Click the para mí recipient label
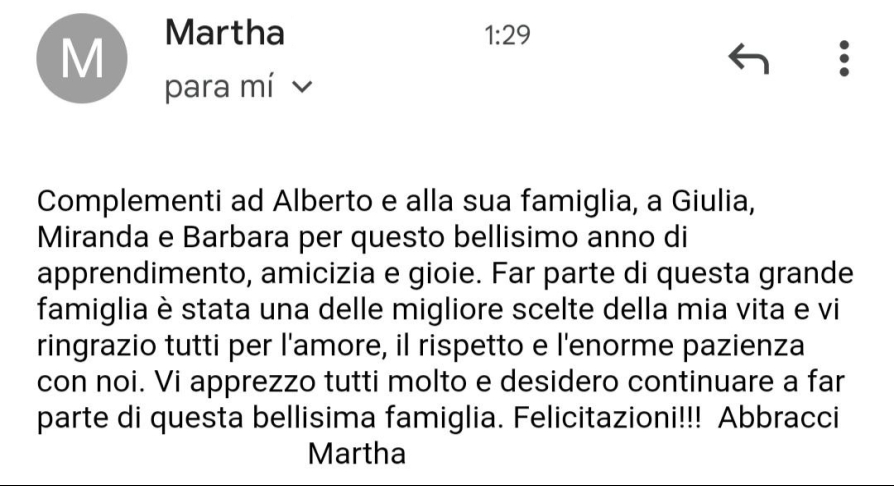The width and height of the screenshot is (894, 486). 219,87
